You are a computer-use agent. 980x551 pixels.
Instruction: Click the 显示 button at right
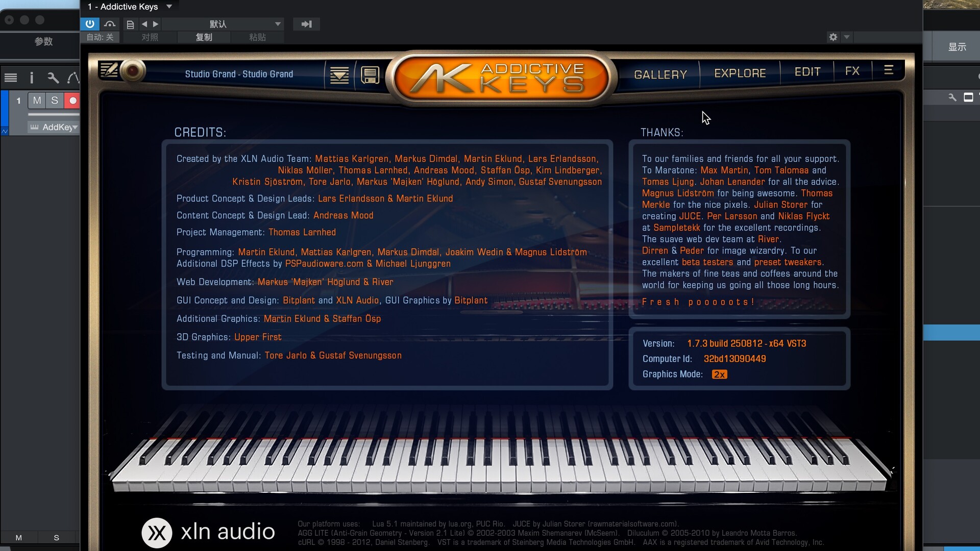tap(957, 47)
